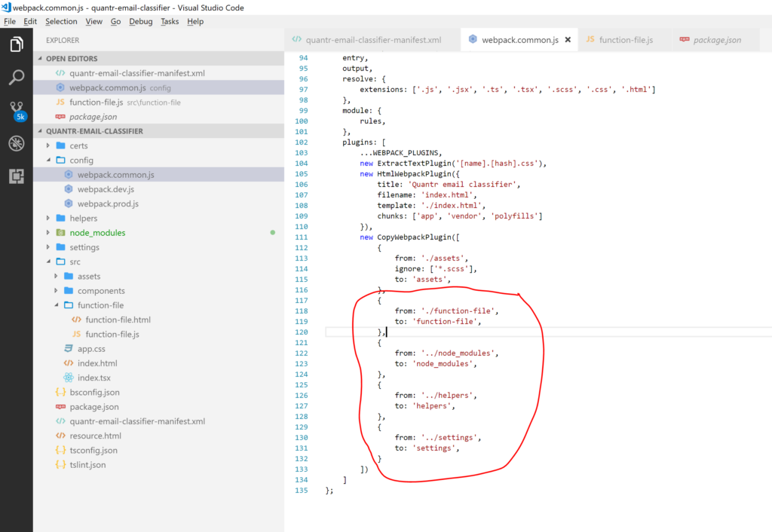Close the webpack.common.js editor tab

tap(568, 40)
